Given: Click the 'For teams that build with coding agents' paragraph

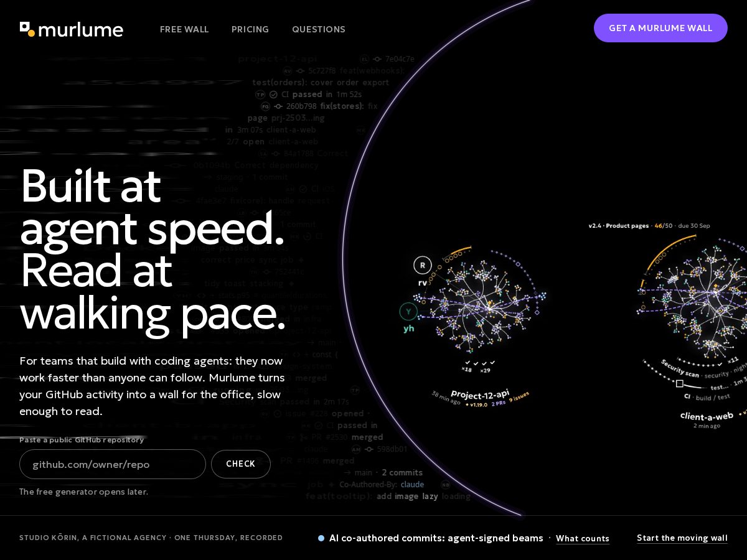Looking at the screenshot, I should [152, 386].
